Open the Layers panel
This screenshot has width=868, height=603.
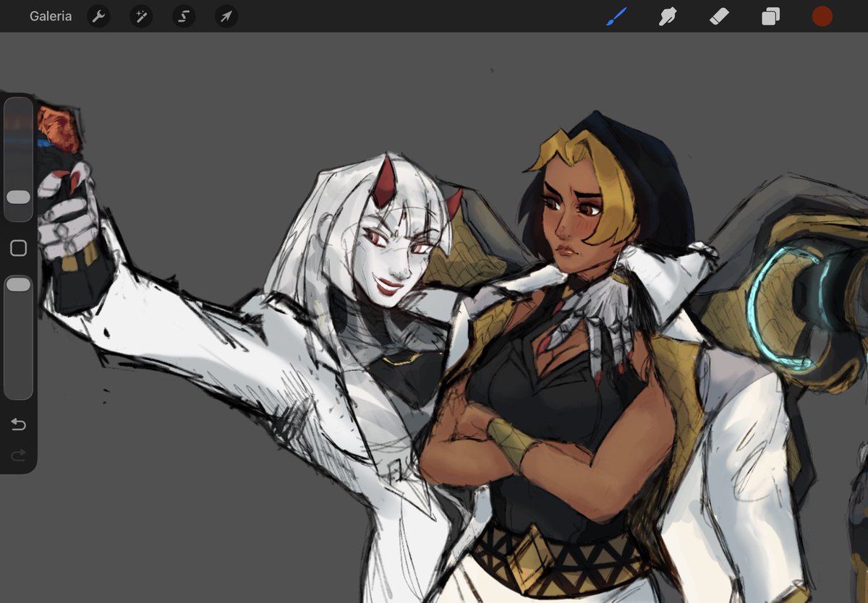click(770, 16)
